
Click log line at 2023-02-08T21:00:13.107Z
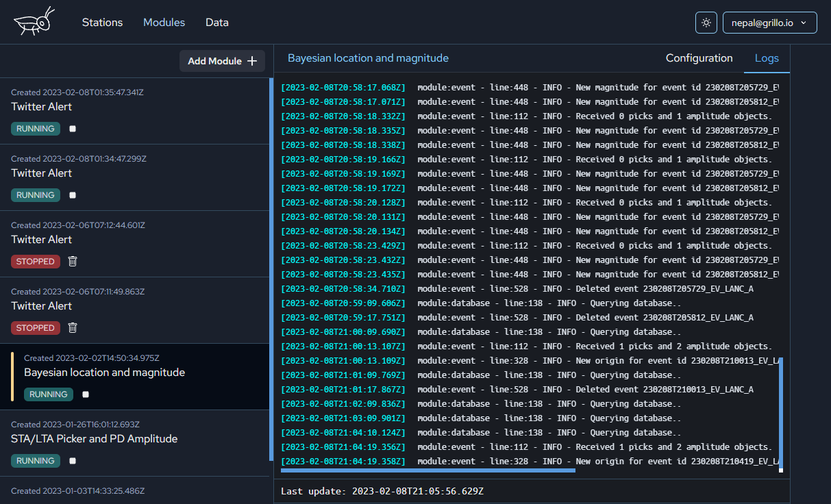click(x=526, y=346)
